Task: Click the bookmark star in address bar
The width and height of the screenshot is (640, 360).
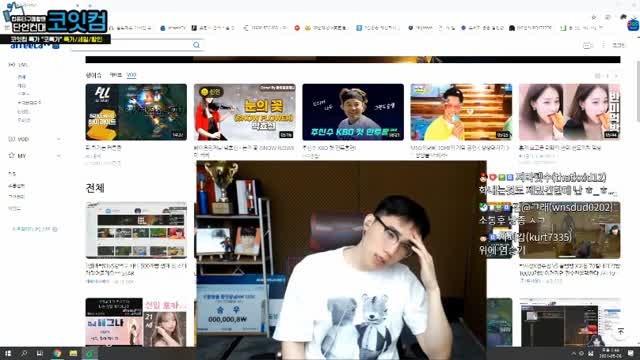Action: (x=593, y=17)
